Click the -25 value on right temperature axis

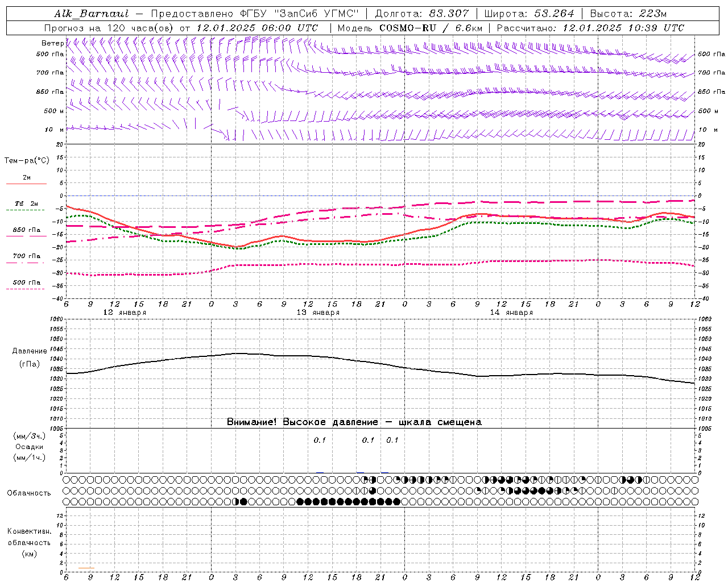pyautogui.click(x=703, y=260)
